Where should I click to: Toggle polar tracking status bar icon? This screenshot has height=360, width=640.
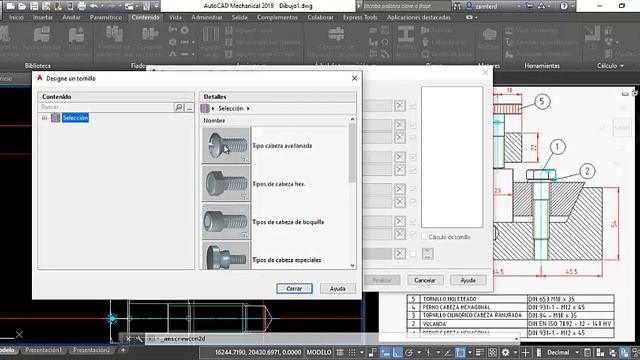pos(409,352)
